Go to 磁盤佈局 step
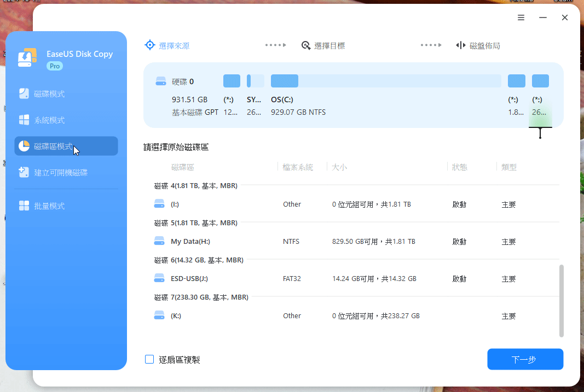 pyautogui.click(x=478, y=45)
